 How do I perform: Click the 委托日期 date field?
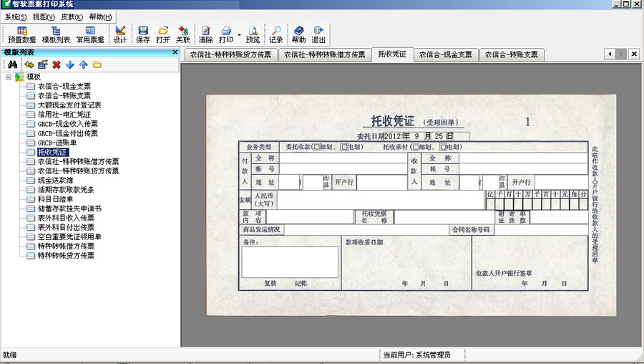pos(426,136)
